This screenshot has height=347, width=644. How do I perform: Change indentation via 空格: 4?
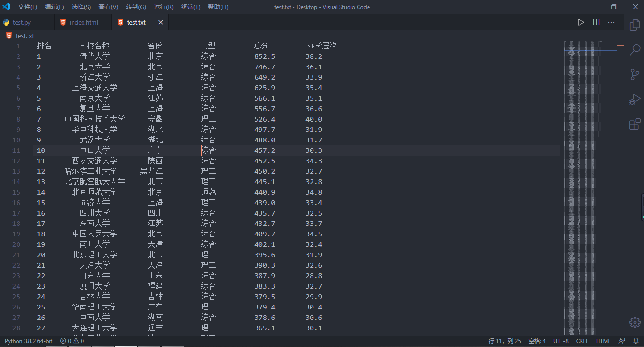point(537,341)
